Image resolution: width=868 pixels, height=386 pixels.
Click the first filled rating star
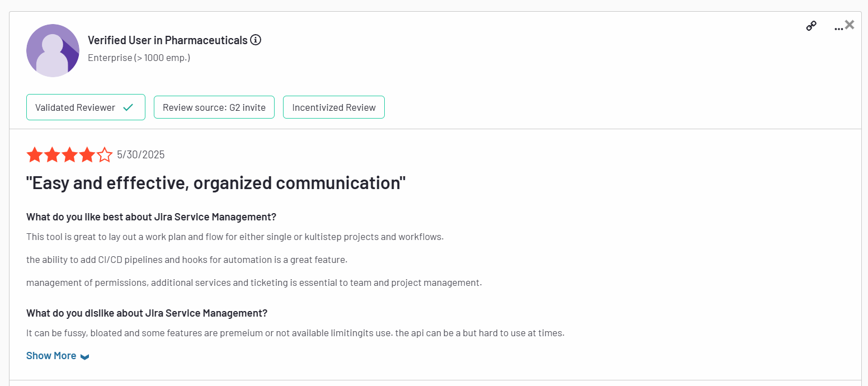[35, 155]
